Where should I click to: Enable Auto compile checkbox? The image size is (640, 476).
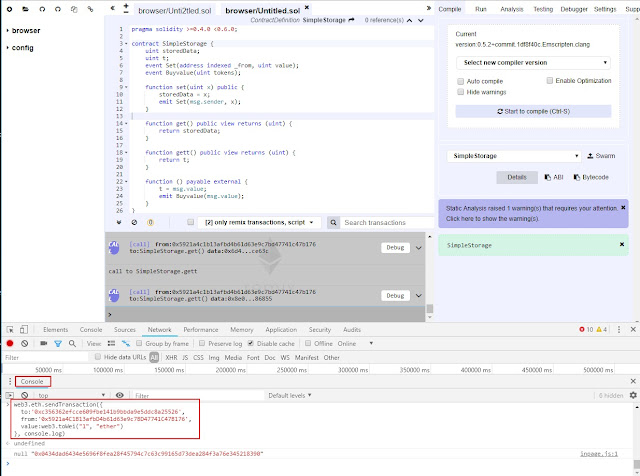(x=461, y=81)
